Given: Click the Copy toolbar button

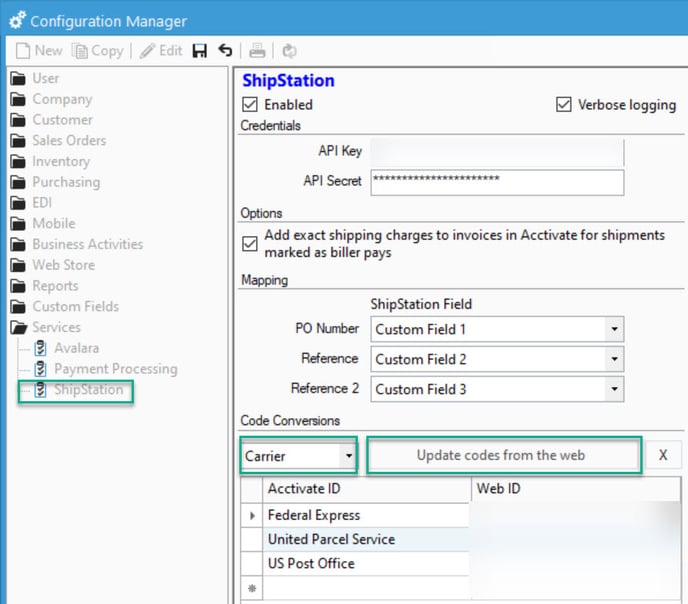Looking at the screenshot, I should click(97, 51).
